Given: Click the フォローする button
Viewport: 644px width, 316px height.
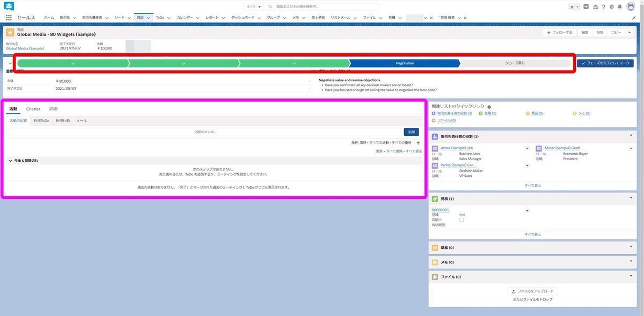Looking at the screenshot, I should (x=559, y=33).
